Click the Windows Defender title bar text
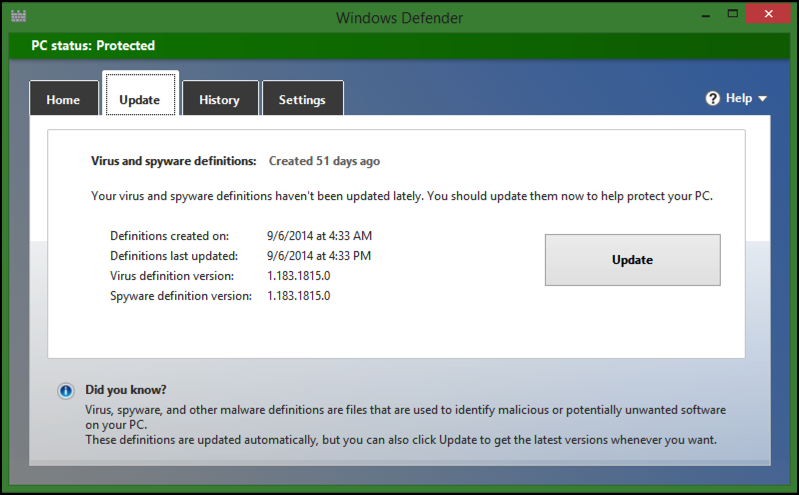The width and height of the screenshot is (799, 495). 400,18
